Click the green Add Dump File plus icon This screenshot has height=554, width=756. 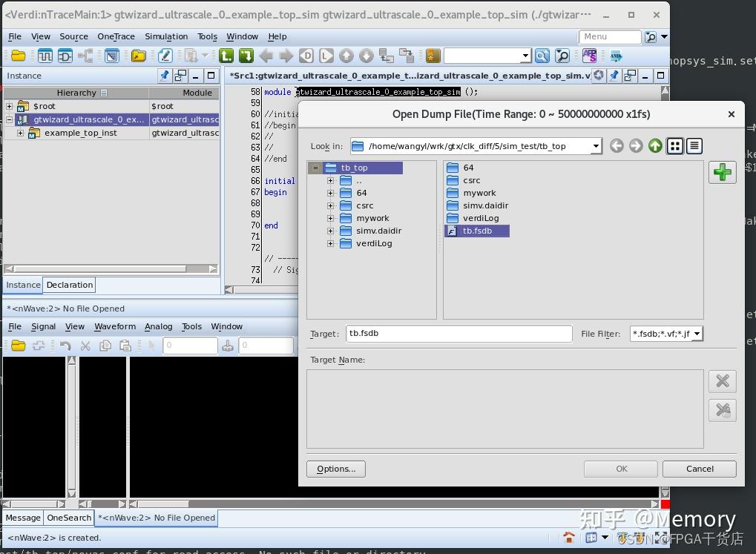[x=721, y=172]
